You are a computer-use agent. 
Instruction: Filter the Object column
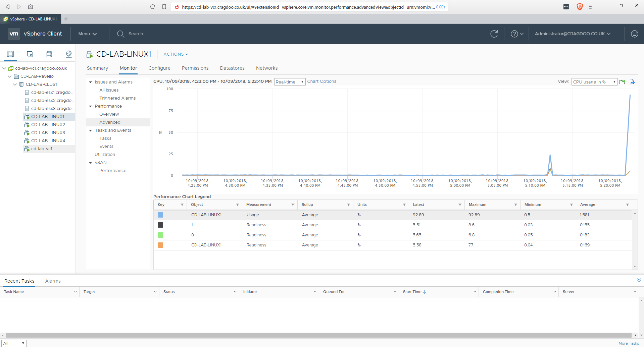238,205
